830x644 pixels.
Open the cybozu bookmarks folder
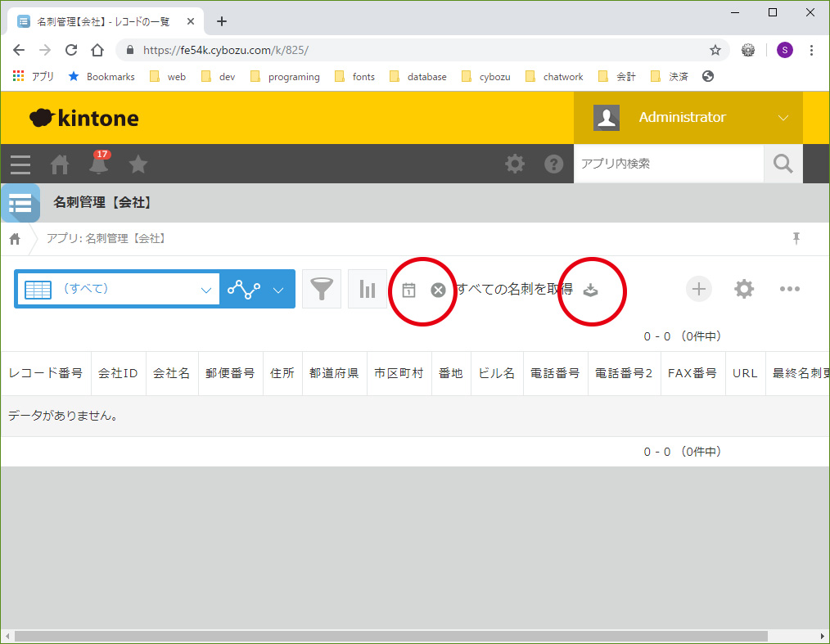pos(486,76)
